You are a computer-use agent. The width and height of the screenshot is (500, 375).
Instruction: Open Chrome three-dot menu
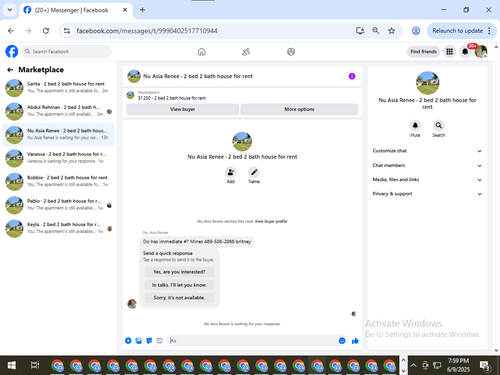click(489, 31)
